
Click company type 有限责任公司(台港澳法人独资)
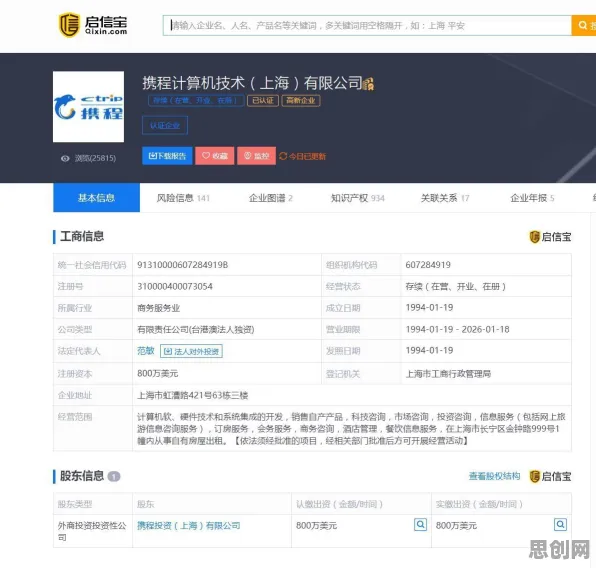[x=196, y=330]
